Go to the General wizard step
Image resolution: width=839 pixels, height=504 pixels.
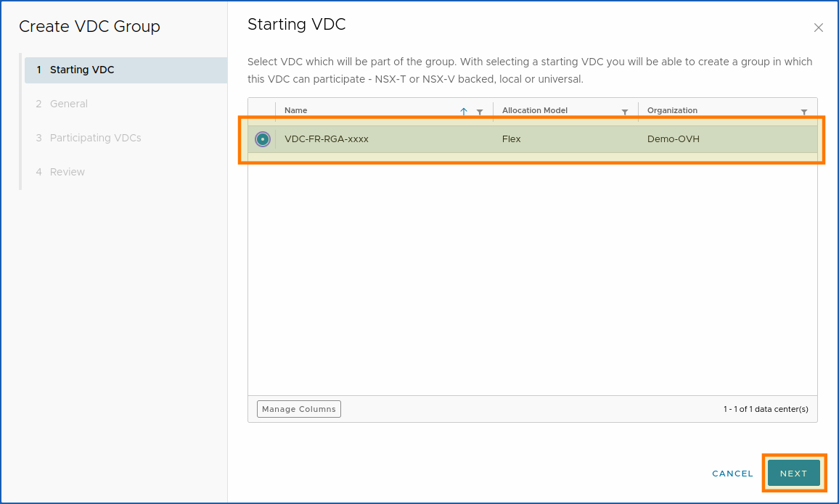point(69,104)
